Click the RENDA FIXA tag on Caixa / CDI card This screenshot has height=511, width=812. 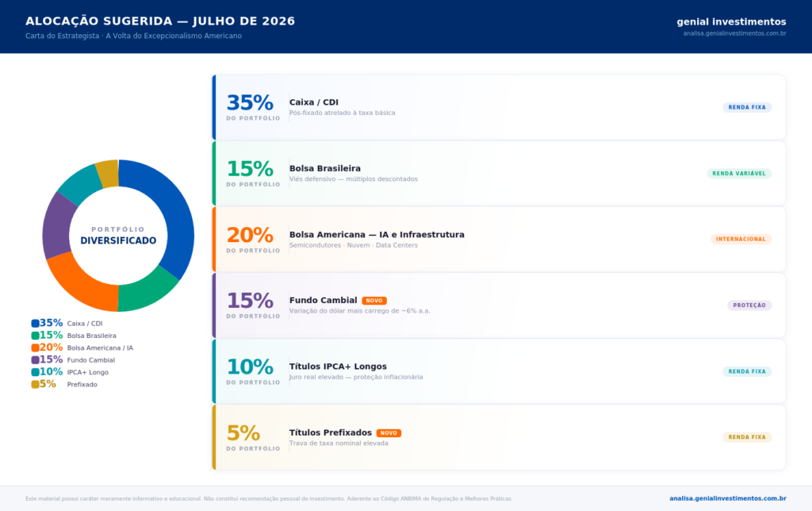pyautogui.click(x=747, y=107)
